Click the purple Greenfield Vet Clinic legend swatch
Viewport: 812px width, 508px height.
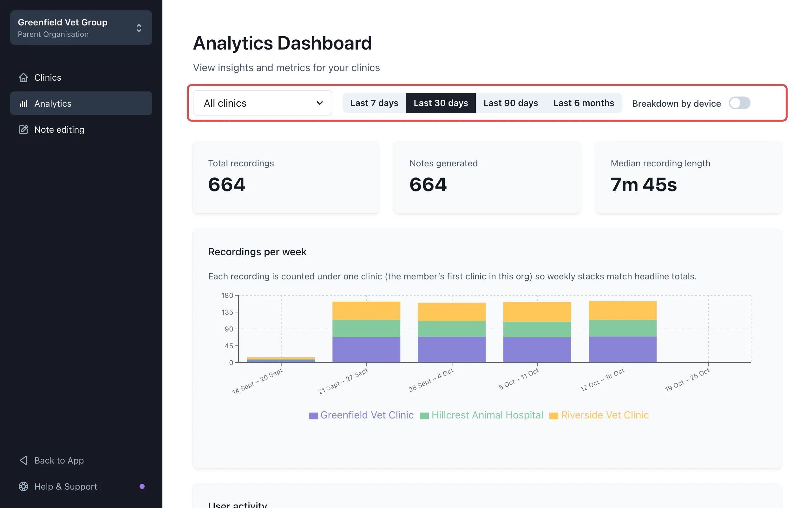coord(313,416)
